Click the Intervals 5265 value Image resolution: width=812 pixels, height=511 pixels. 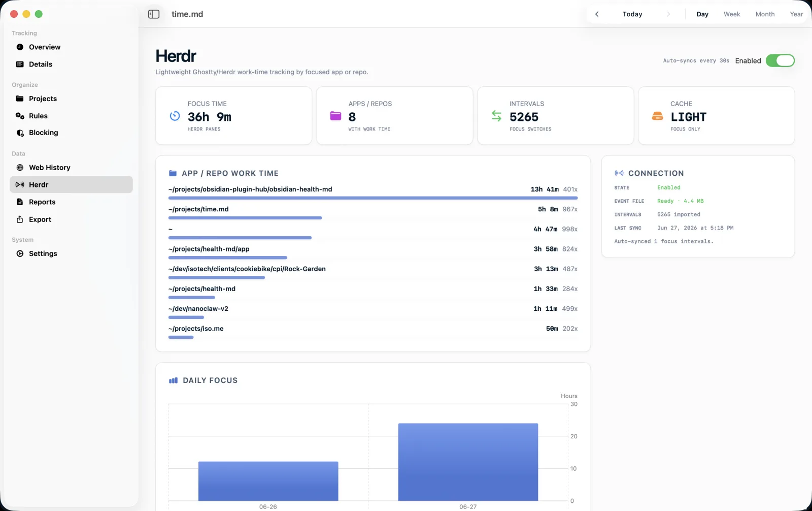524,117
